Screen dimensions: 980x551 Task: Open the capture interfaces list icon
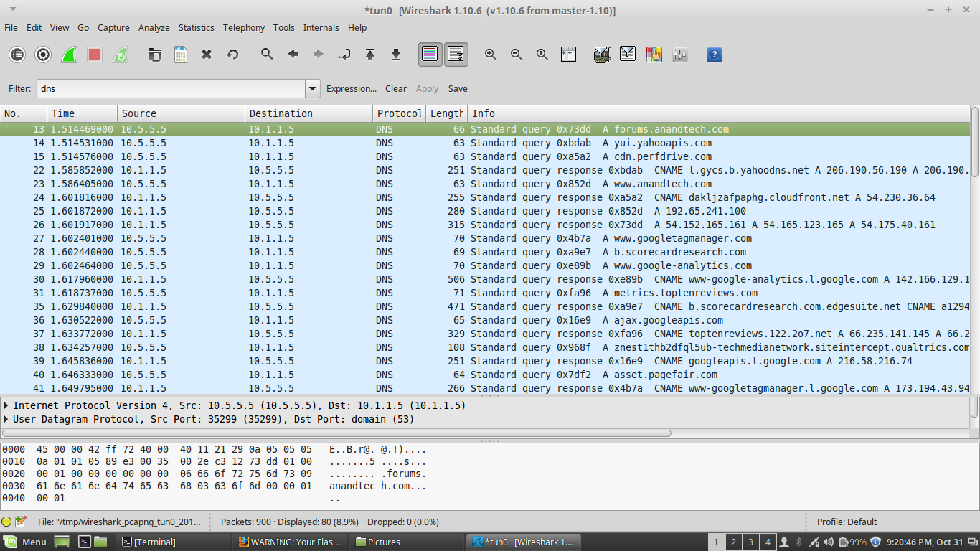17,55
